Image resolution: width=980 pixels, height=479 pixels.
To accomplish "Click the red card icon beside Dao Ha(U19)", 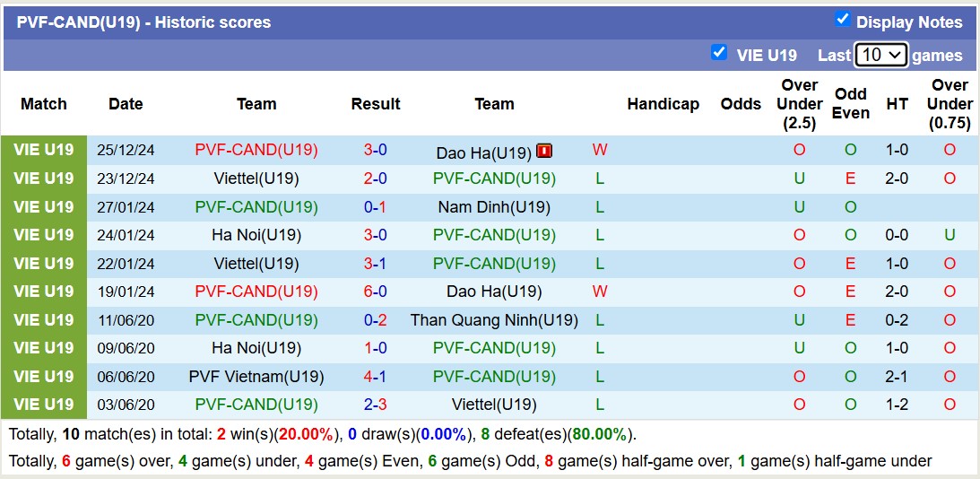I will pos(544,151).
